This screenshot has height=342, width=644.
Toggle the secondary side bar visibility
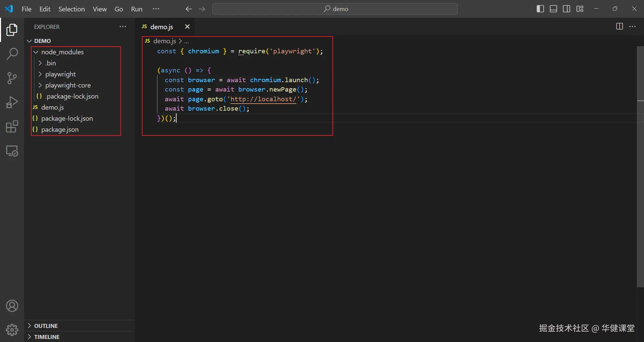pyautogui.click(x=567, y=9)
